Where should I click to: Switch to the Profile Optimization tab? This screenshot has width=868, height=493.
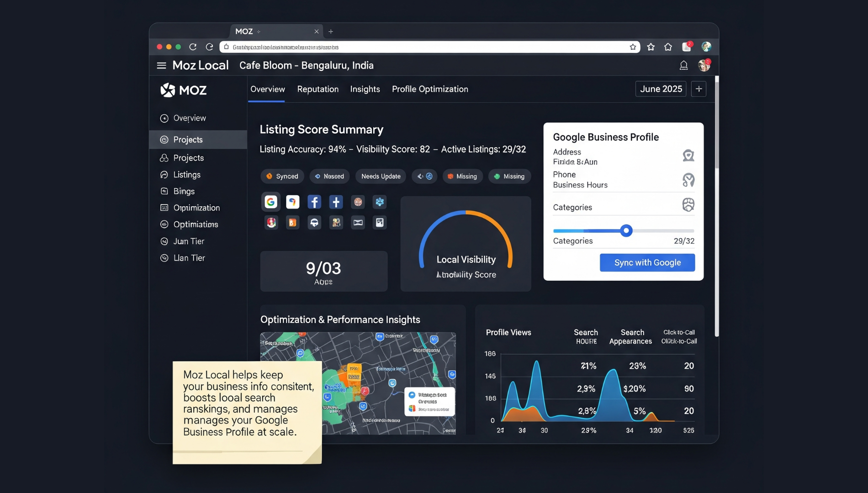[430, 89]
